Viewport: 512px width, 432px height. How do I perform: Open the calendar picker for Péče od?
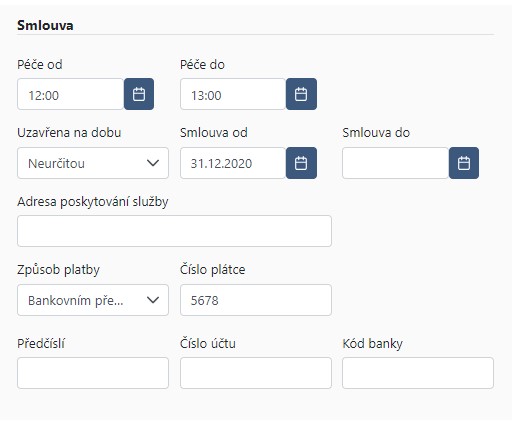pyautogui.click(x=139, y=94)
